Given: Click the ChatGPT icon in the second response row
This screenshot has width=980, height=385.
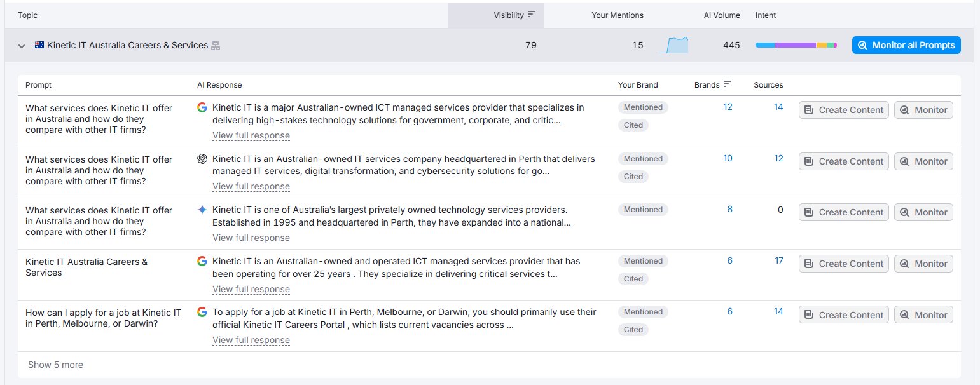Looking at the screenshot, I should click(x=202, y=159).
